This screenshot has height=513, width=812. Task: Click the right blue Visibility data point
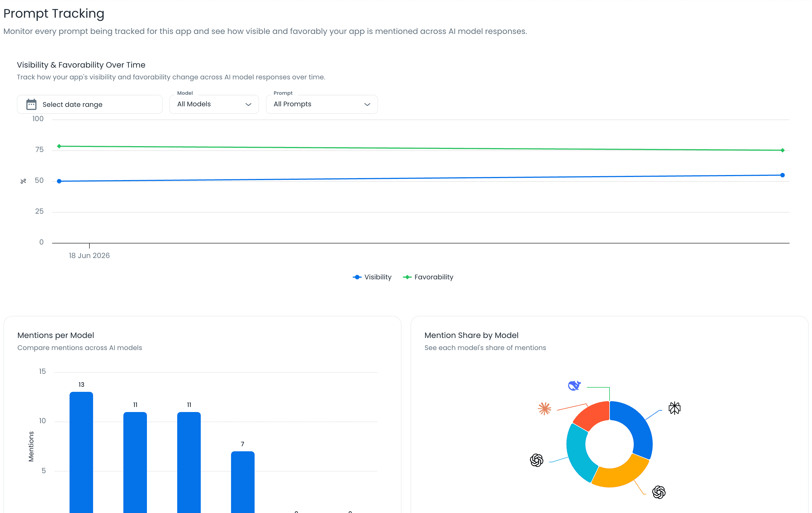click(x=782, y=175)
